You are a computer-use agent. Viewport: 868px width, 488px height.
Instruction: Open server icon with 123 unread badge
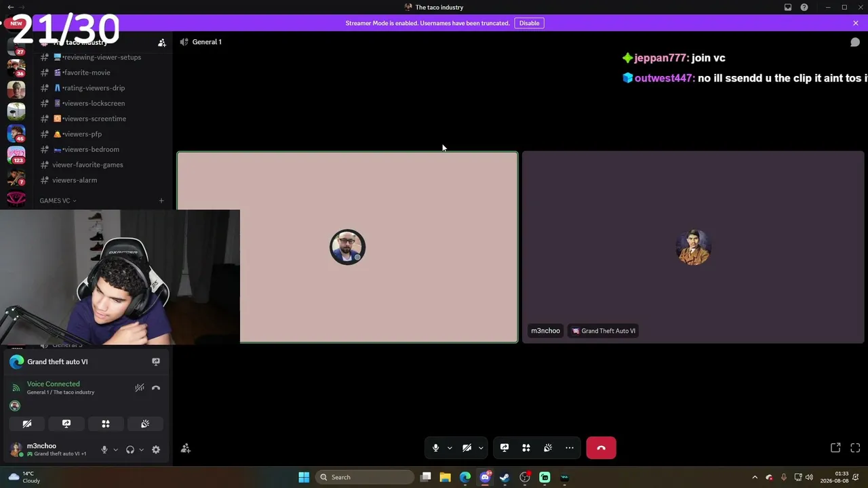tap(16, 155)
